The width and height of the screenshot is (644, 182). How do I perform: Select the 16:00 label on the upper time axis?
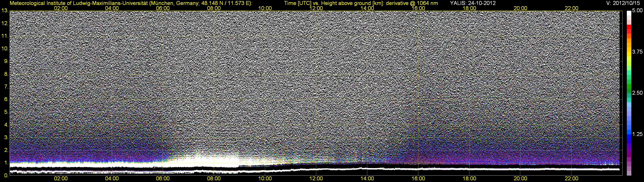tap(418, 8)
